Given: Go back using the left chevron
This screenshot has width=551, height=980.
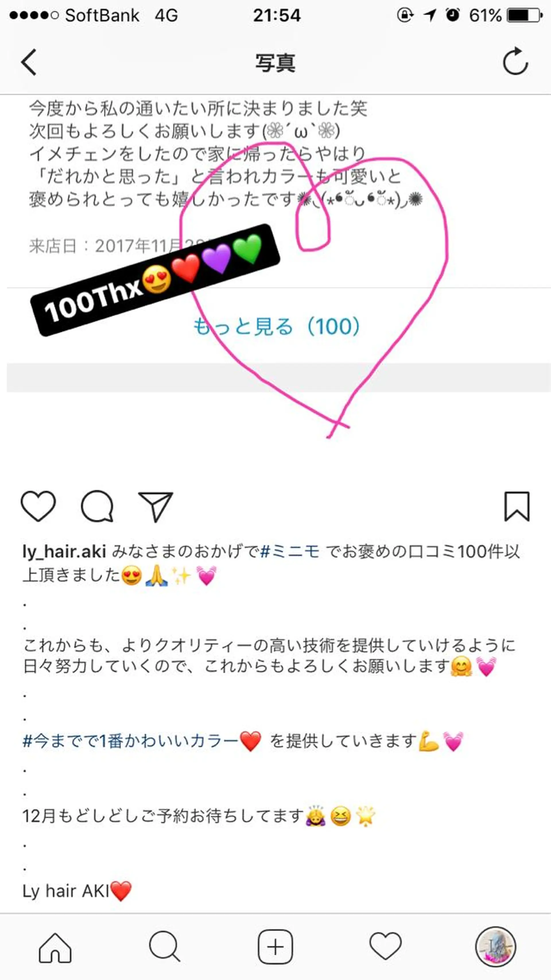Looking at the screenshot, I should tap(28, 62).
